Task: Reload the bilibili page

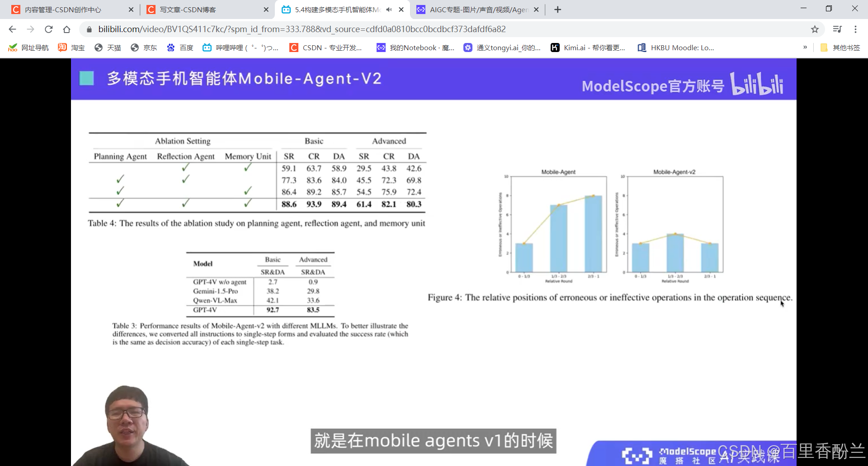Action: (48, 29)
